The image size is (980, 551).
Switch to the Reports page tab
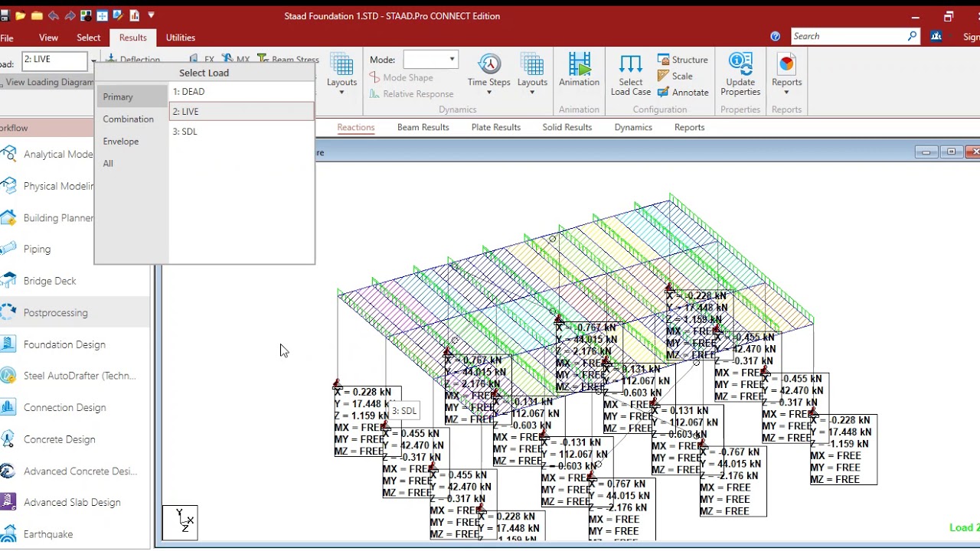[689, 127]
